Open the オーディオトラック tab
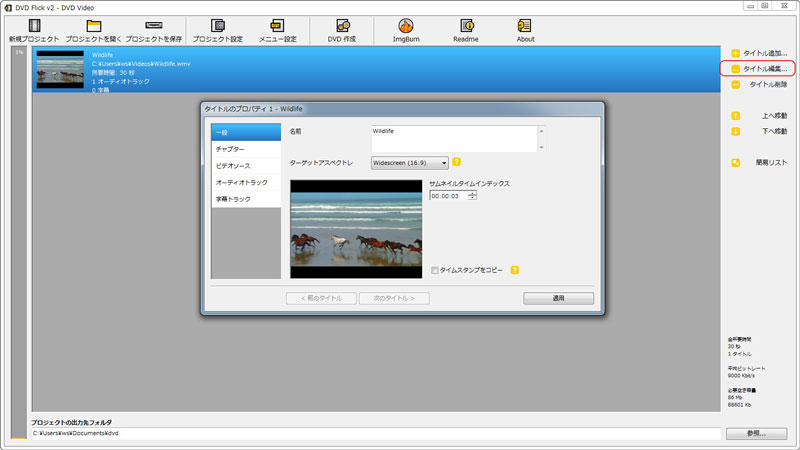Screen dimensions: 800x450 pos(245,183)
